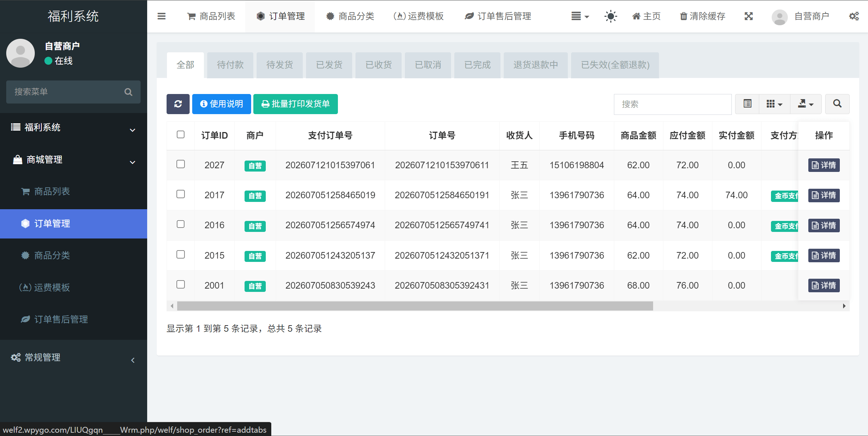Tick the checkbox for order 2017
This screenshot has width=868, height=436.
tap(180, 194)
